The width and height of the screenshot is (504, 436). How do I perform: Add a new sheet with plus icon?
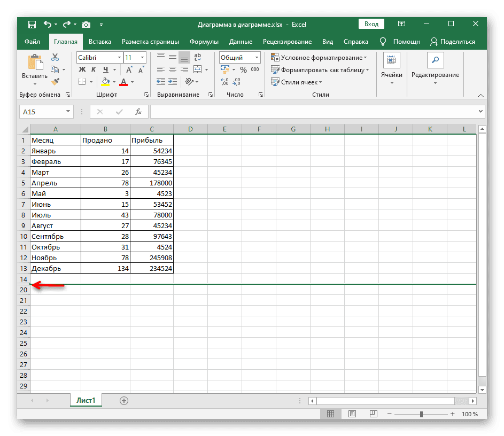124,400
